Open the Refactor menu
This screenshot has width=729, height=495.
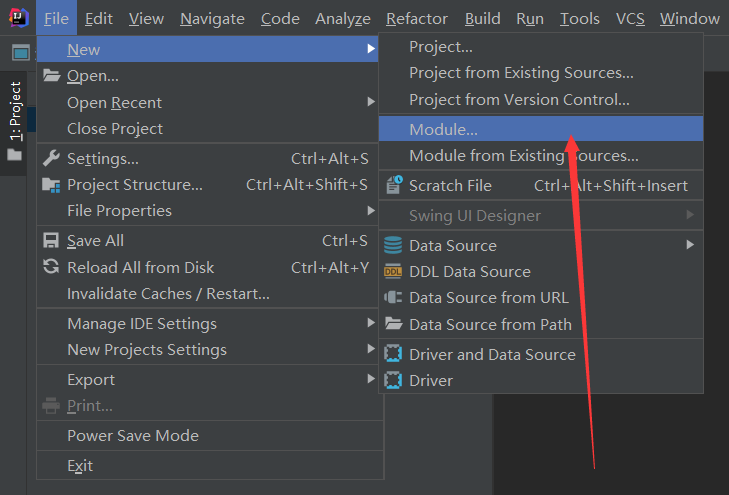[x=417, y=18]
